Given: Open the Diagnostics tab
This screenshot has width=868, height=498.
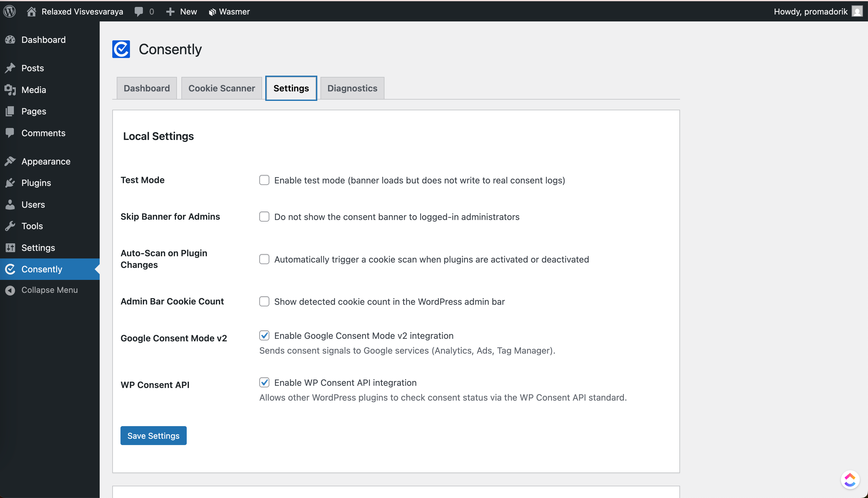Looking at the screenshot, I should [x=352, y=88].
